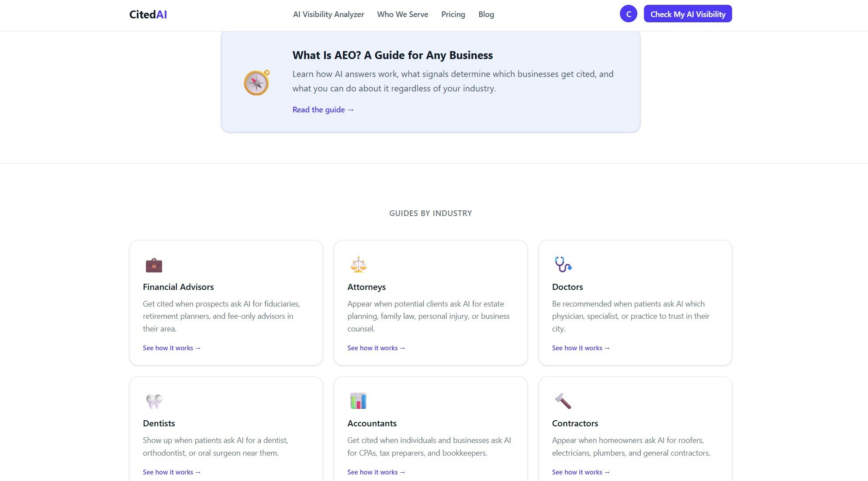Follow the Read the guide link
This screenshot has width=868, height=481.
[x=323, y=110]
